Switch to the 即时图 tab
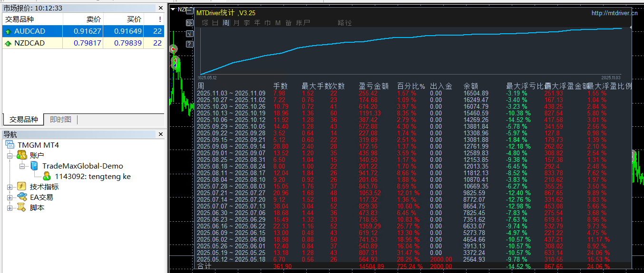Viewport: 644px width, 273px height. [x=60, y=120]
